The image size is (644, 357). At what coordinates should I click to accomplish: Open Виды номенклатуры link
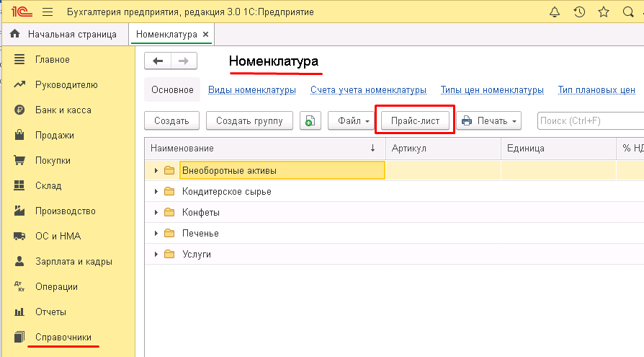pyautogui.click(x=252, y=89)
